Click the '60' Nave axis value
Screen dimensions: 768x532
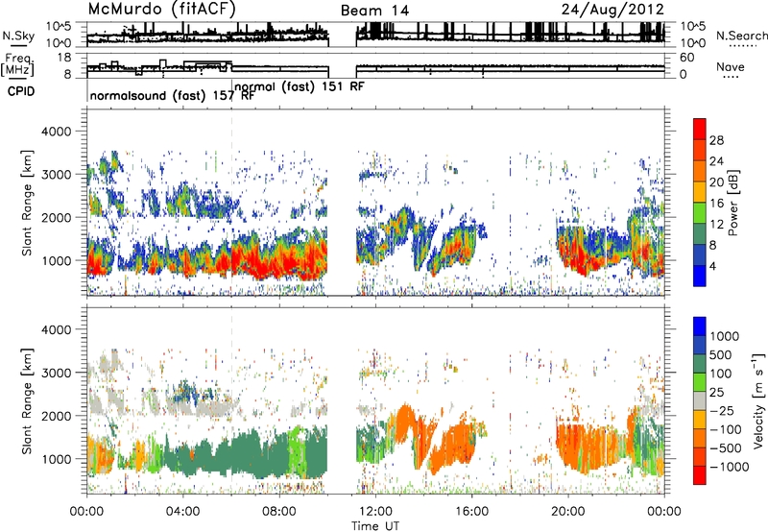click(686, 58)
